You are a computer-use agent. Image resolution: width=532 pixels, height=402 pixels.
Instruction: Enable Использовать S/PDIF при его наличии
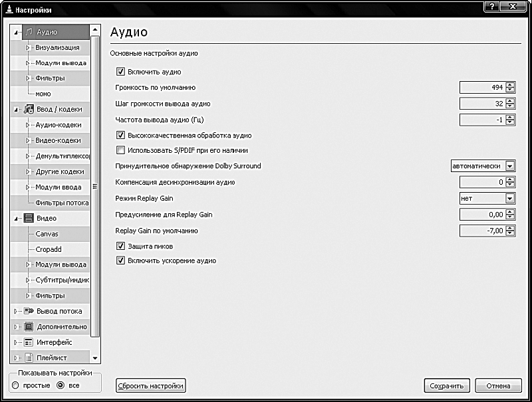pyautogui.click(x=120, y=150)
